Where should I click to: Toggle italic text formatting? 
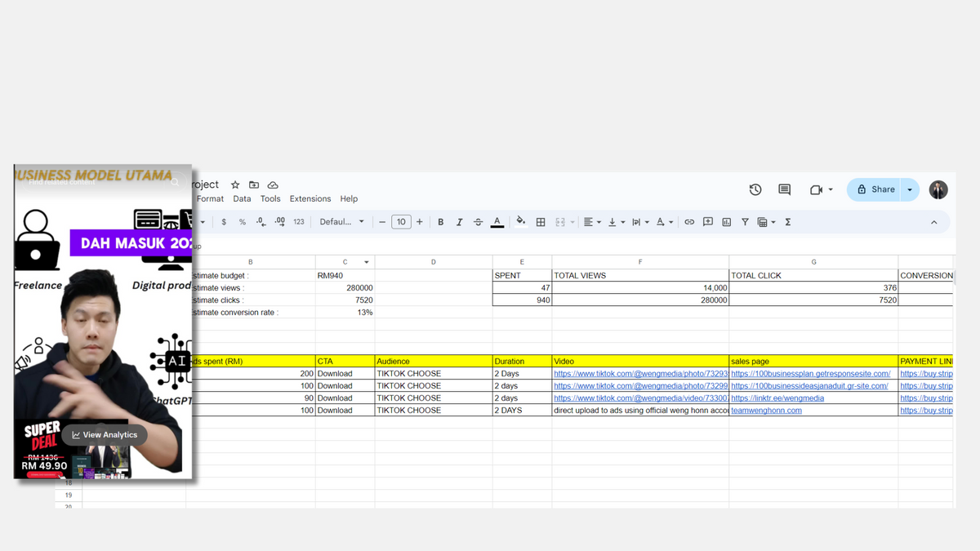[x=459, y=222]
